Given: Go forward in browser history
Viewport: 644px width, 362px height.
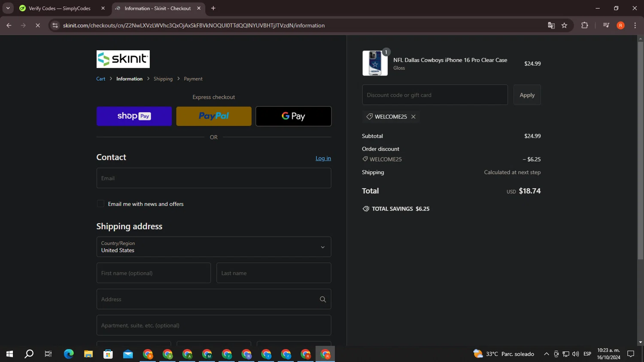Looking at the screenshot, I should pyautogui.click(x=23, y=25).
